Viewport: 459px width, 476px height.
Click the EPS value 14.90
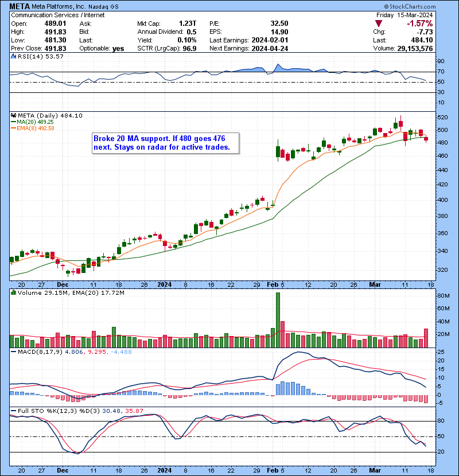[279, 32]
